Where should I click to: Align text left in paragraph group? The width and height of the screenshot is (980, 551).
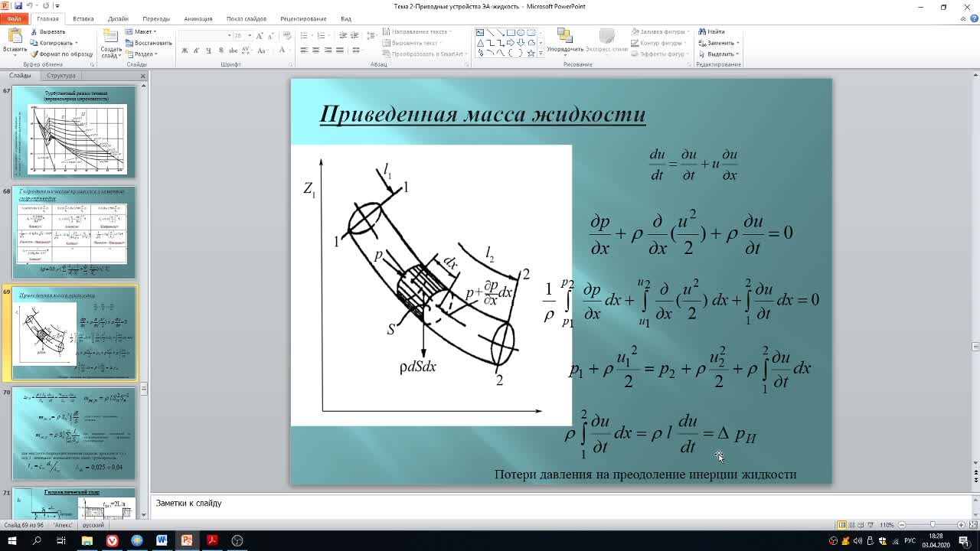(x=304, y=50)
